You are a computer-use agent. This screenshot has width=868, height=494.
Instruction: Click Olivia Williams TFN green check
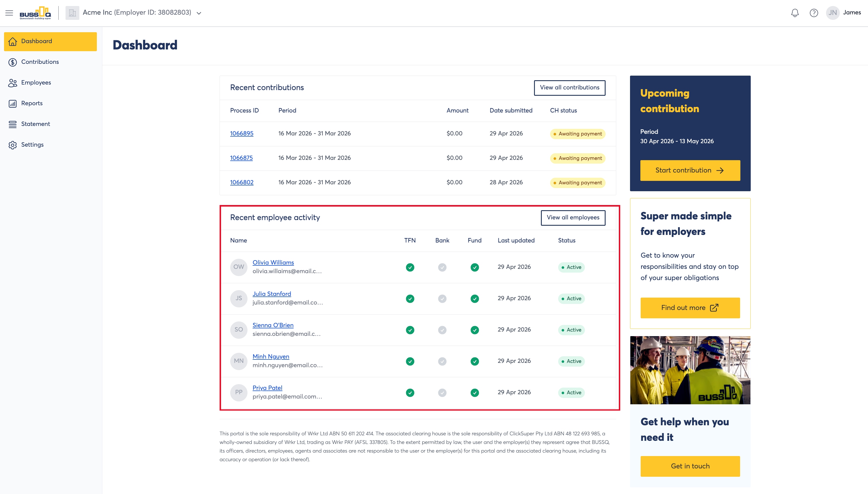(x=410, y=268)
